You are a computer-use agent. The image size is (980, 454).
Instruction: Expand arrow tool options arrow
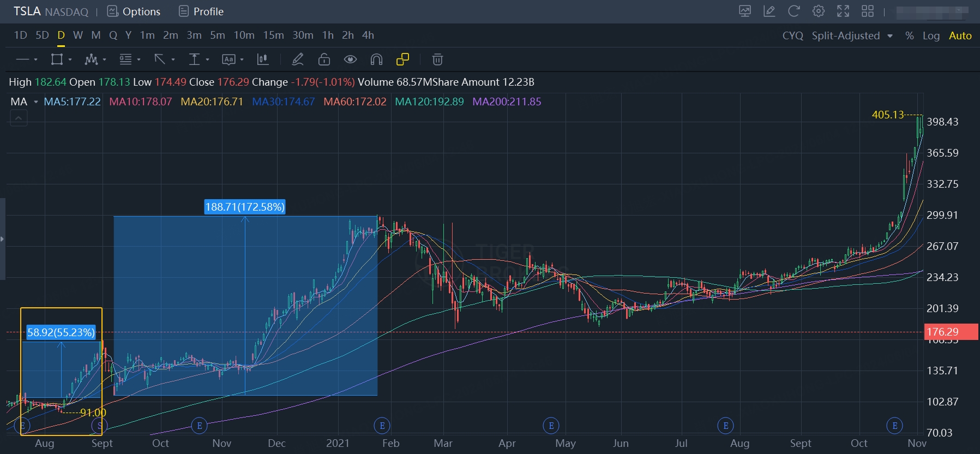pyautogui.click(x=173, y=59)
